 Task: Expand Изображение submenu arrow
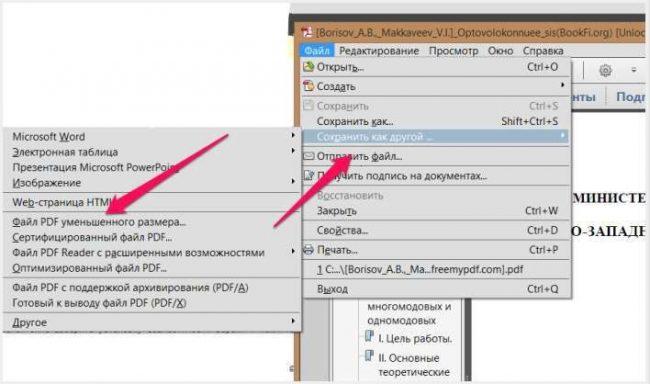[293, 181]
